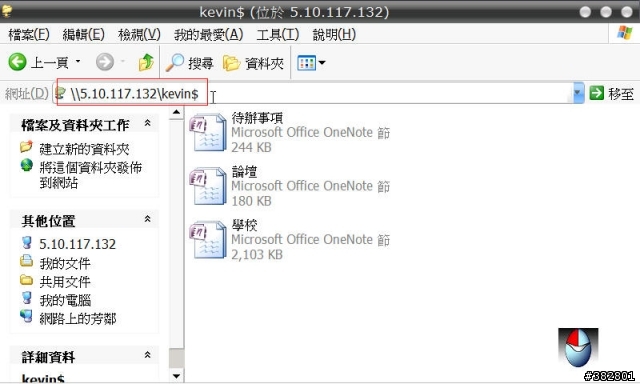
Task: Open 我的電腦 link
Action: click(65, 300)
